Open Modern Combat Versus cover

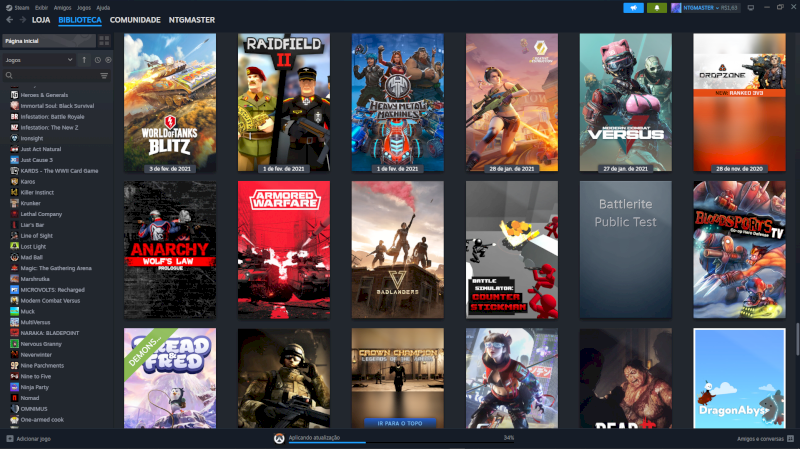(626, 103)
